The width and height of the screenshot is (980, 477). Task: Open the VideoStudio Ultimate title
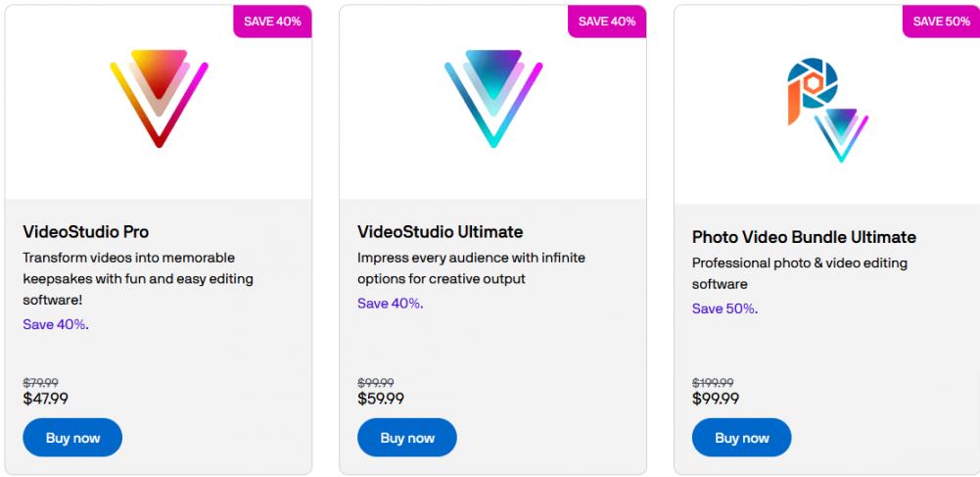[x=441, y=232]
